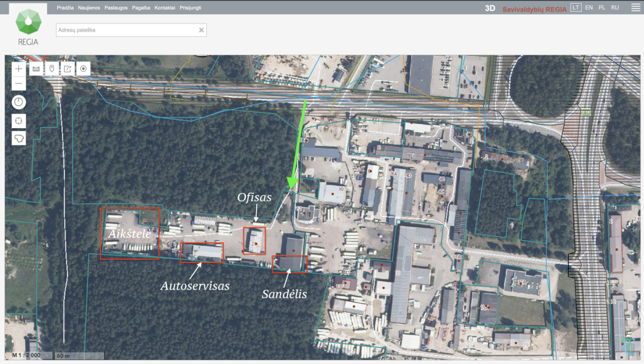Switch to 3D map view
This screenshot has height=364, width=644.
tap(489, 8)
